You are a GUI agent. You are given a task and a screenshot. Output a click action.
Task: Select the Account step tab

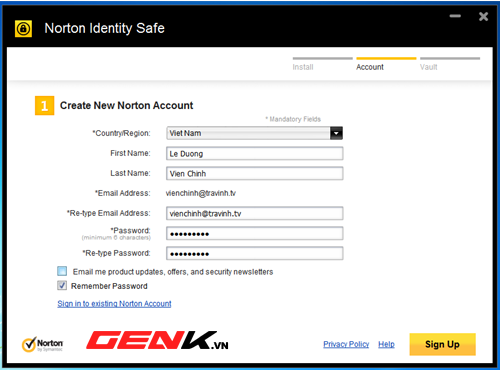pos(370,67)
